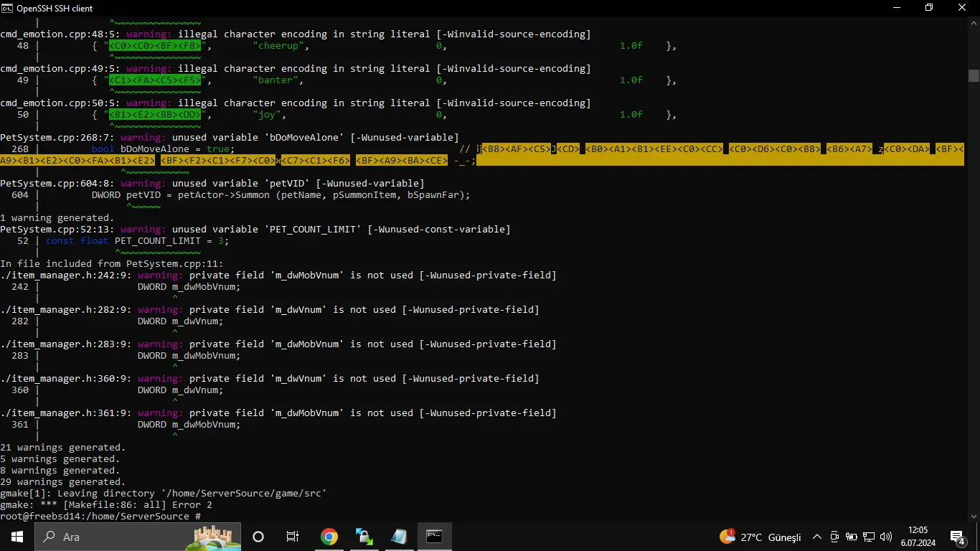Open OpenSSH window system menu icon

tap(8, 8)
